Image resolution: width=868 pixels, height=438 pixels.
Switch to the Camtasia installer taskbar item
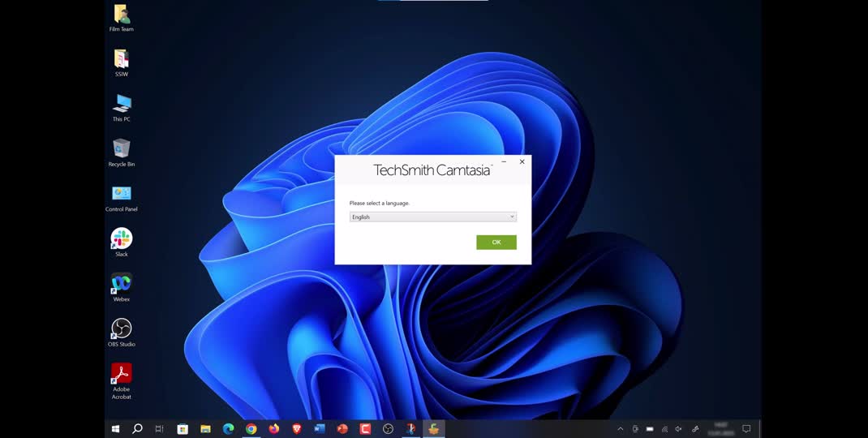click(x=433, y=428)
